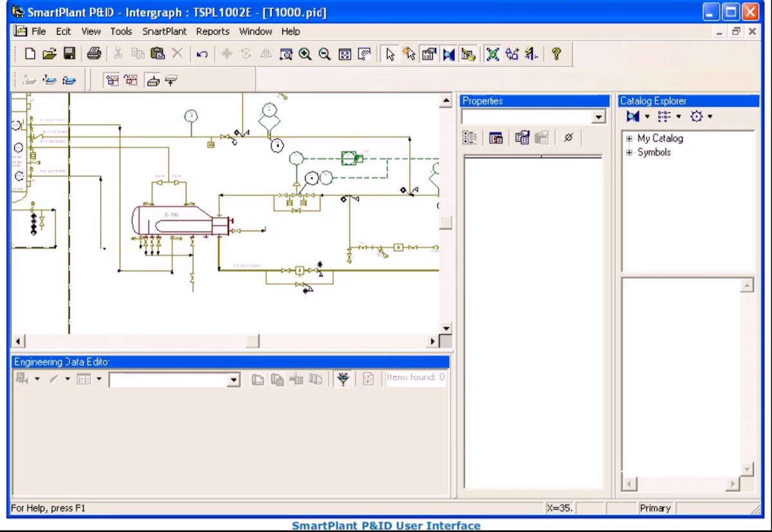Click the Properties panel table icon
Screen dimensions: 772x532
(x=496, y=137)
